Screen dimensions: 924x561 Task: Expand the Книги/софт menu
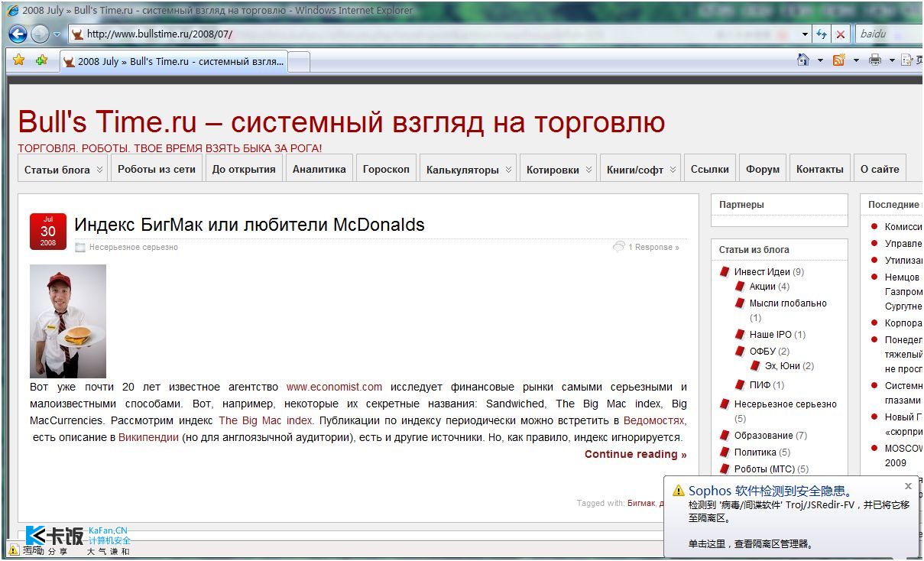(641, 169)
